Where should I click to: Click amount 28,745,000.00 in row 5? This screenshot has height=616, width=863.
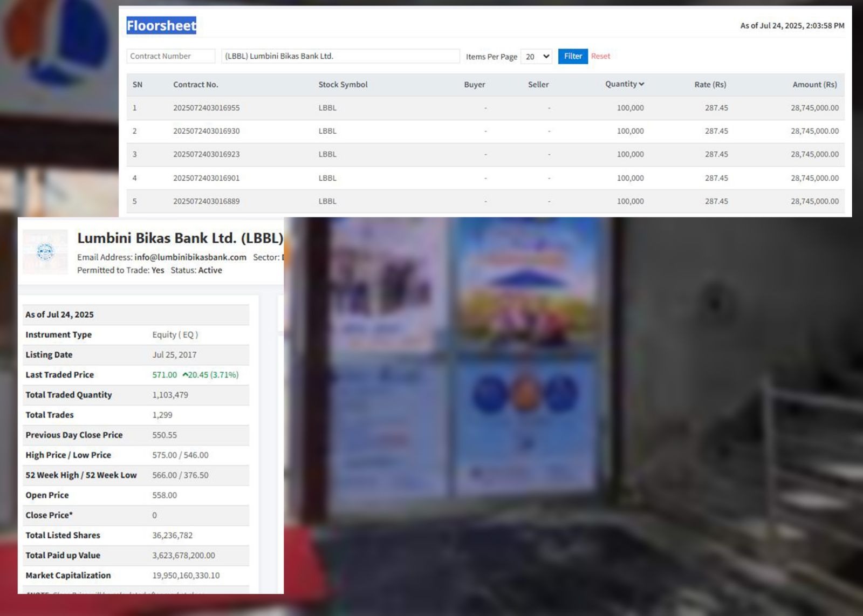point(815,201)
